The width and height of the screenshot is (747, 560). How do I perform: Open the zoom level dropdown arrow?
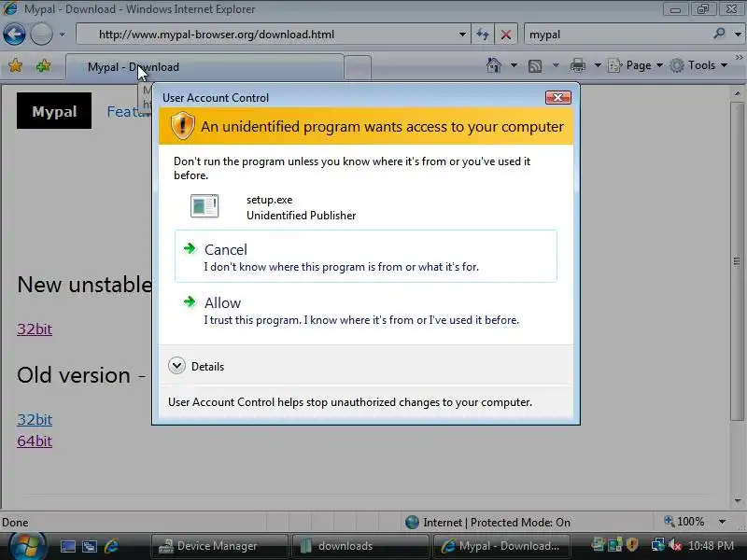(722, 522)
